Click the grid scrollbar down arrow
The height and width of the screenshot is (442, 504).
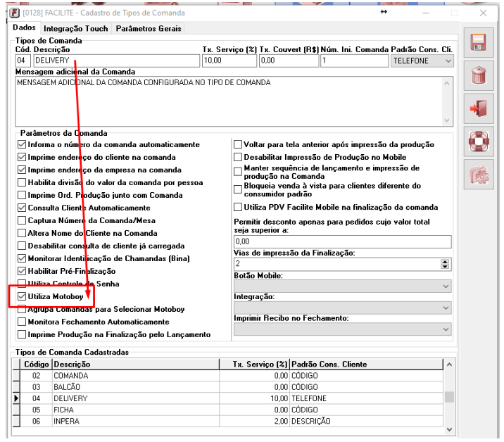pos(449,430)
